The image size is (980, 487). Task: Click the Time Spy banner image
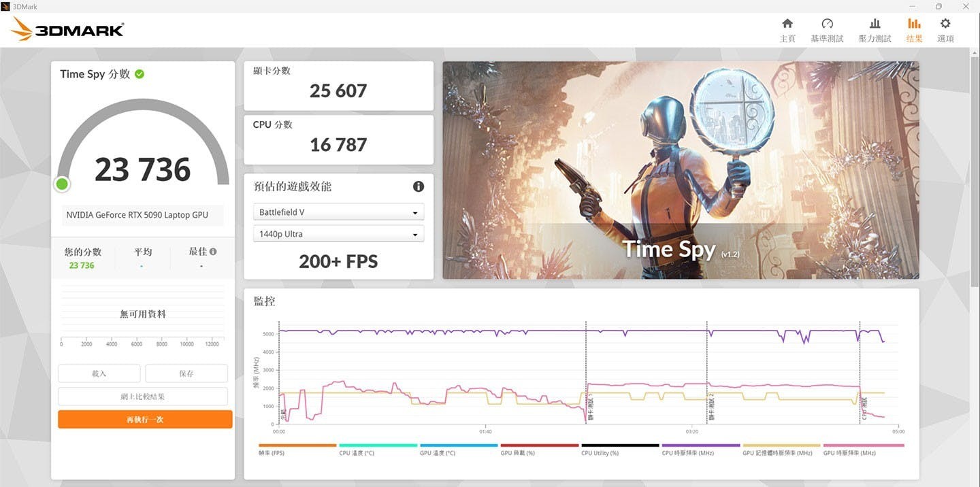pos(681,170)
